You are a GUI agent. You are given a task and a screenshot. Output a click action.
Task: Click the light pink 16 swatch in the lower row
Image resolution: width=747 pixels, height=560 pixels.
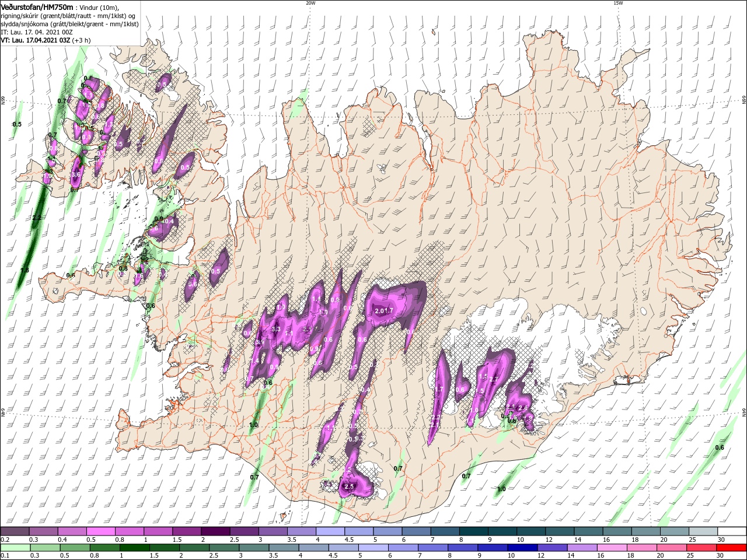click(x=612, y=548)
